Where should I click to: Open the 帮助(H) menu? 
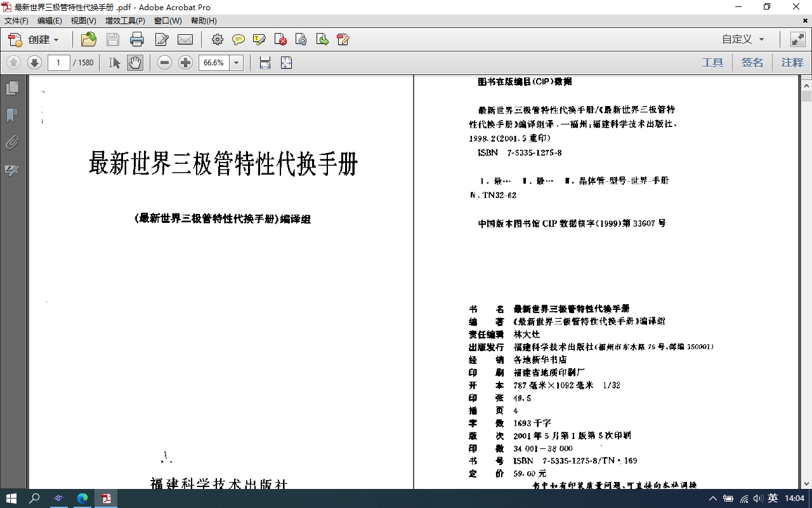[x=204, y=21]
